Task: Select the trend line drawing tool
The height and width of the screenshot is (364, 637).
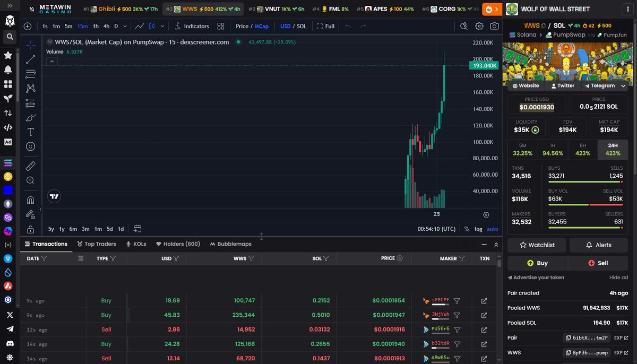Action: click(30, 59)
